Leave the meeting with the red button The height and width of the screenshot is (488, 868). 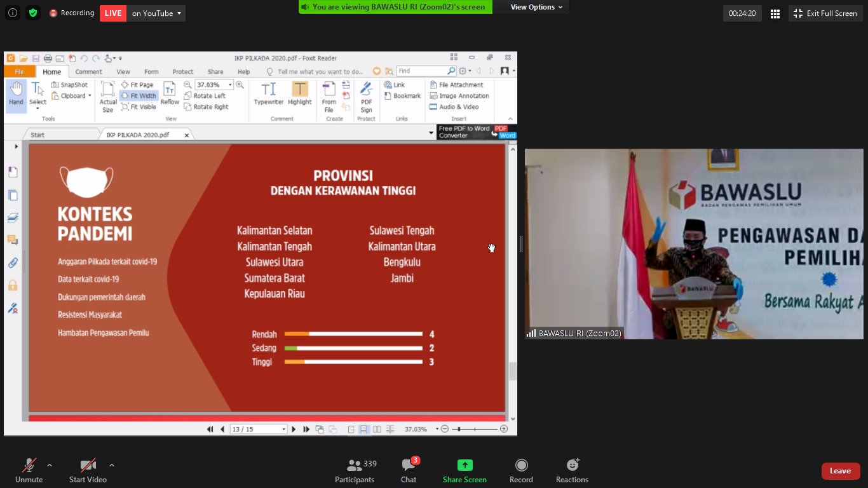840,471
